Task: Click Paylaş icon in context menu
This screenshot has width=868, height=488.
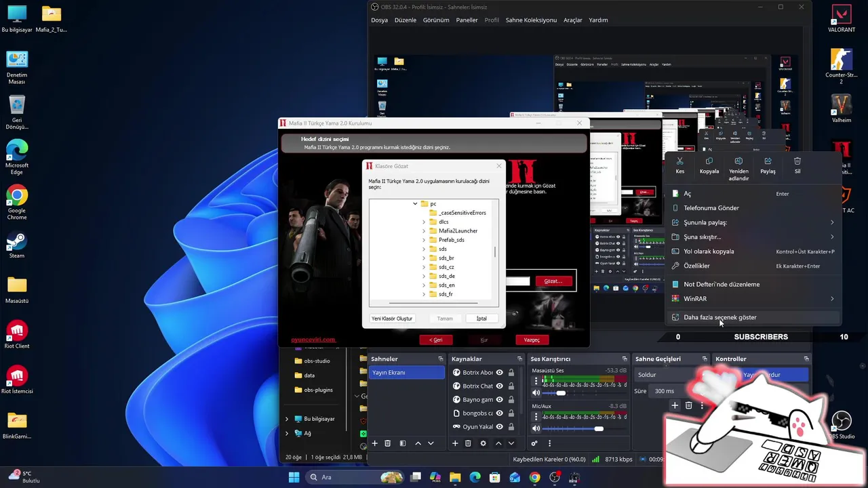Action: 768,161
